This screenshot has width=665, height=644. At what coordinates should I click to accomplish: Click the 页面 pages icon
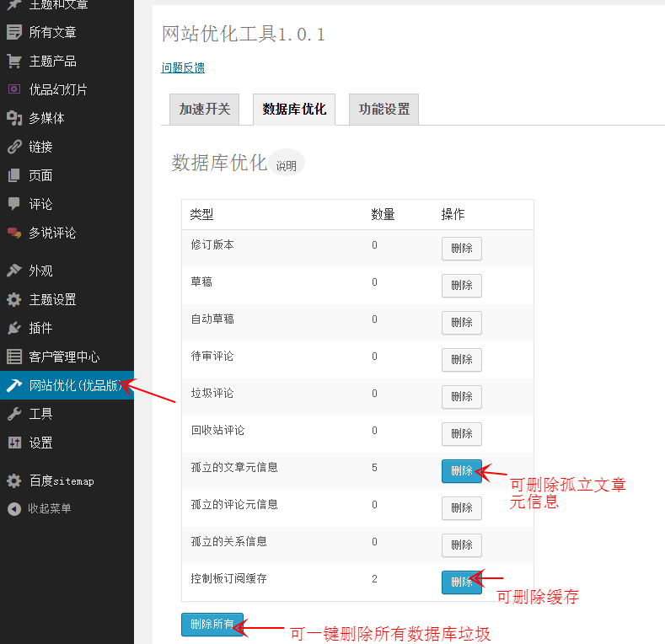(14, 175)
